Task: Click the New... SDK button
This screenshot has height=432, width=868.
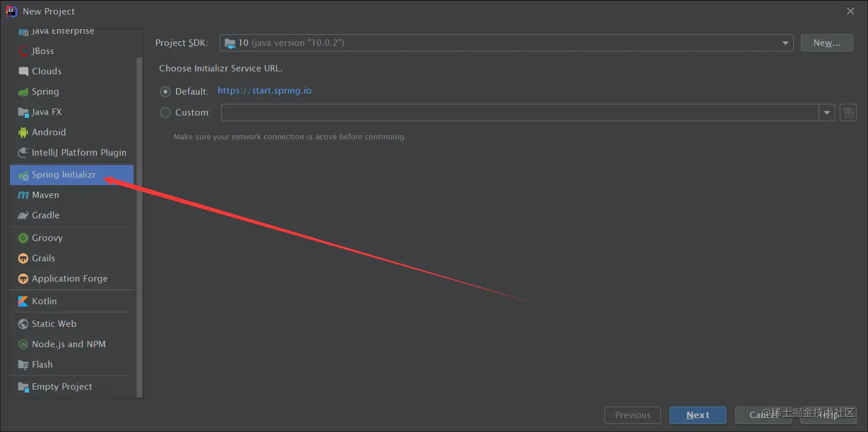Action: click(x=827, y=43)
